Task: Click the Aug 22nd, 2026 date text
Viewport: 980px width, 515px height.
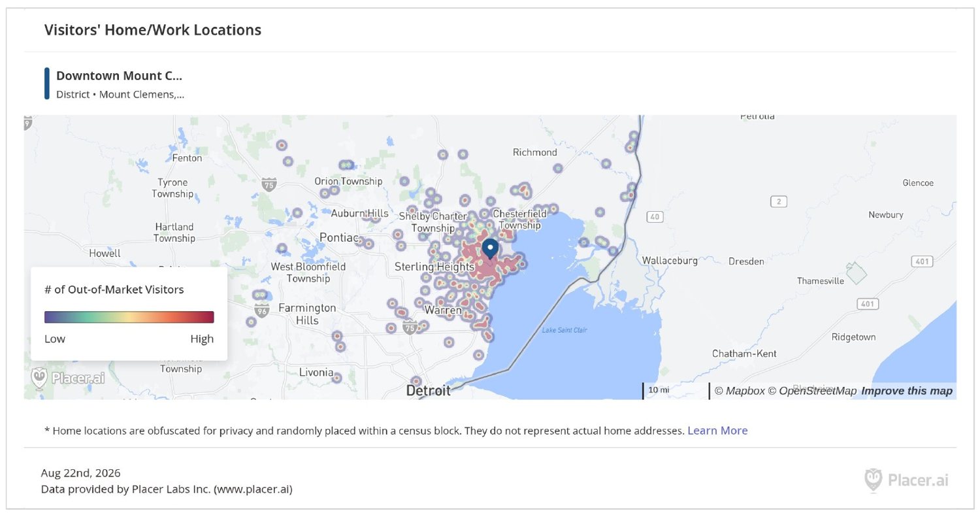Action: [x=81, y=473]
